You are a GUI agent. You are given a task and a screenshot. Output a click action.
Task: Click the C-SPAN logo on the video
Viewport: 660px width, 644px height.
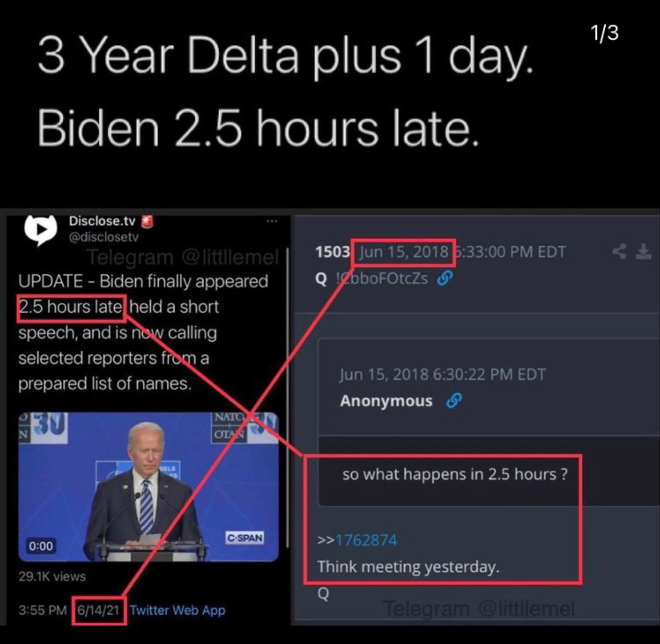[x=245, y=538]
